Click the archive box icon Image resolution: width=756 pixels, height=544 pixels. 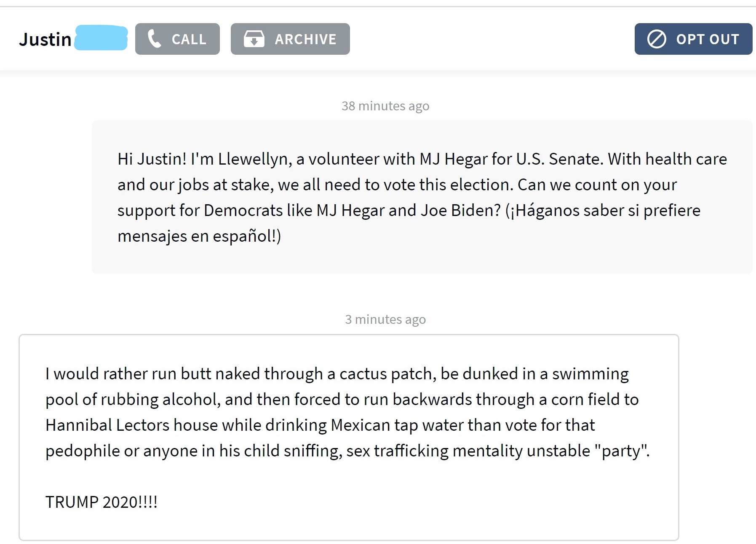(x=254, y=39)
